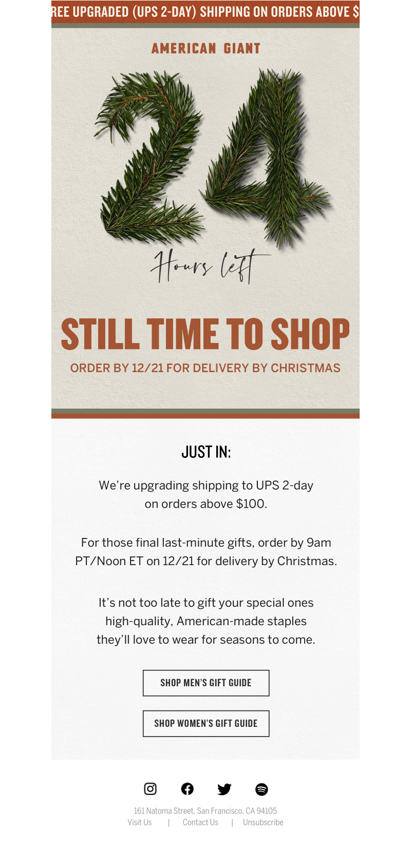Click the Unsubscribe link

pos(263,822)
